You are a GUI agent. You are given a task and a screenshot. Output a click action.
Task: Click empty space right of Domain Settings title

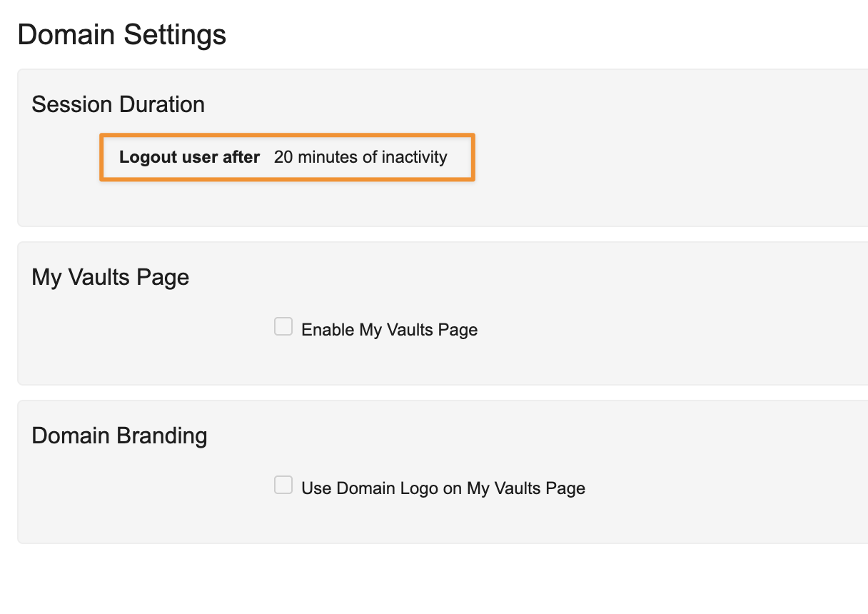[535, 34]
